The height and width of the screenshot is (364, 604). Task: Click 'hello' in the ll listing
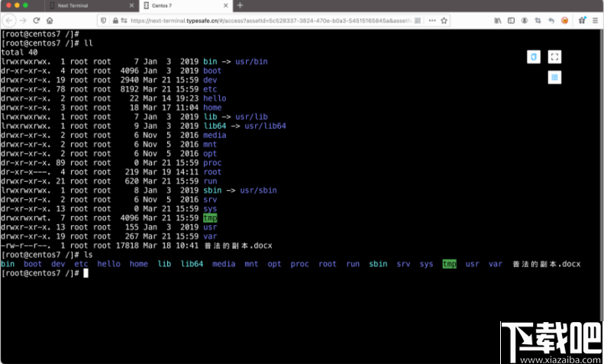click(x=215, y=98)
